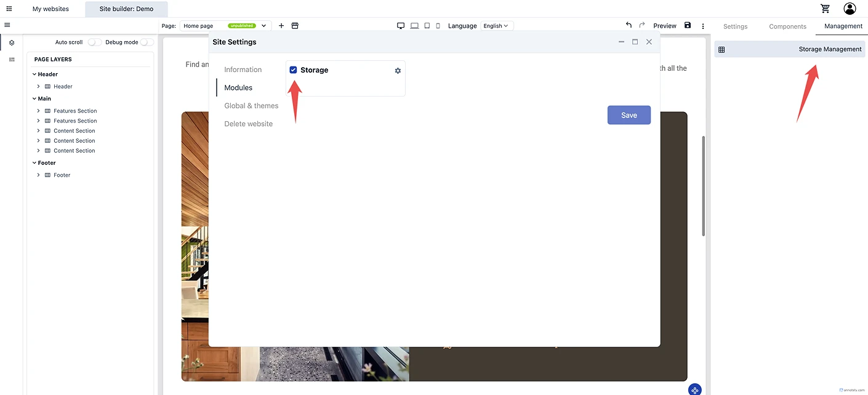Switch to the Components tab
The height and width of the screenshot is (395, 868).
click(x=787, y=26)
